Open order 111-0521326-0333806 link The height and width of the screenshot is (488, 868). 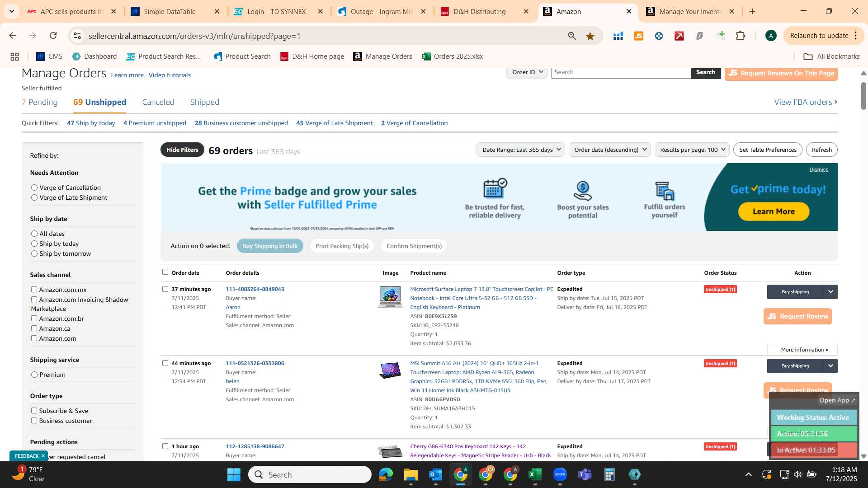pyautogui.click(x=255, y=363)
